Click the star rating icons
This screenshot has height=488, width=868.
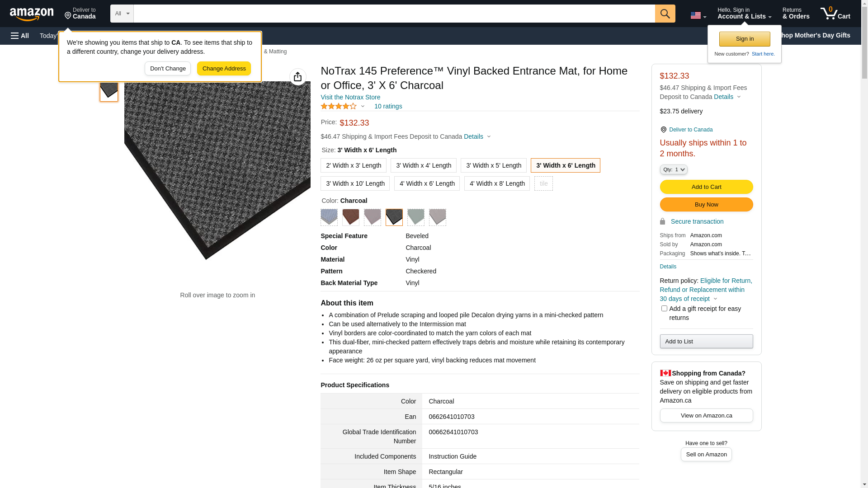coord(339,107)
